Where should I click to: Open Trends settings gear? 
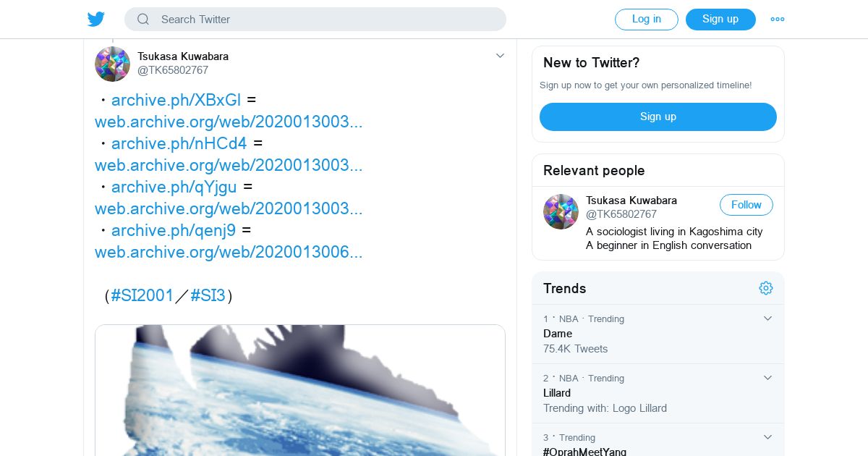(x=766, y=288)
